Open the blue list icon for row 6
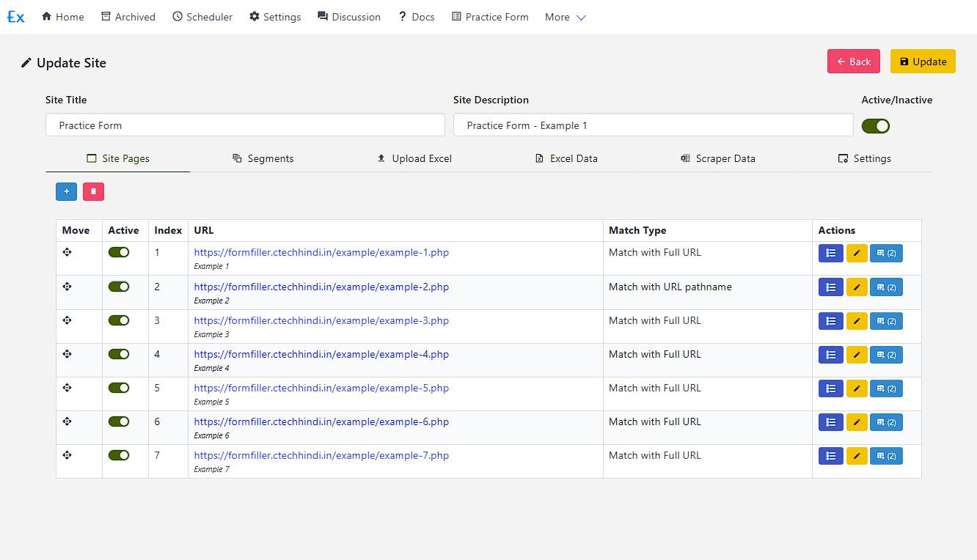Image resolution: width=977 pixels, height=560 pixels. click(x=830, y=422)
